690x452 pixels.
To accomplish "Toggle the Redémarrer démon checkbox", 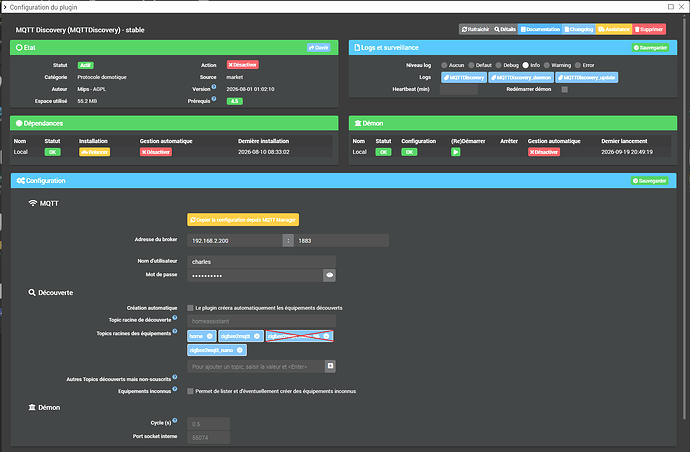I will (x=565, y=89).
